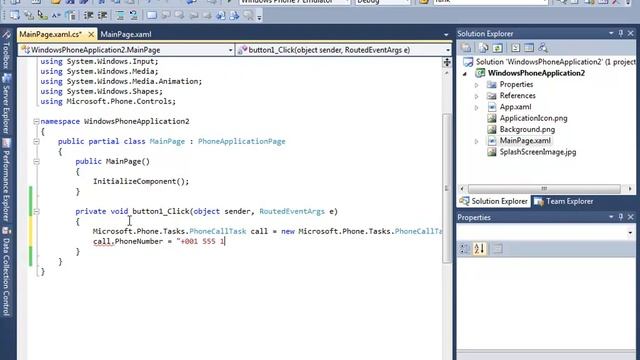Image resolution: width=640 pixels, height=360 pixels.
Task: Go to next bookmark in current document
Action: 235,16
